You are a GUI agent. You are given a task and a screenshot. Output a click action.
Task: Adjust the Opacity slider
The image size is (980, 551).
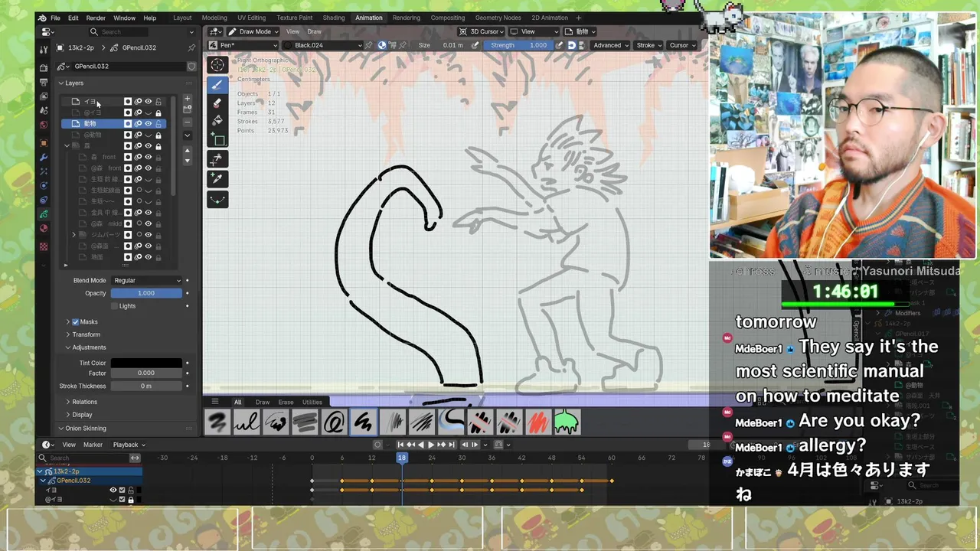coord(146,293)
